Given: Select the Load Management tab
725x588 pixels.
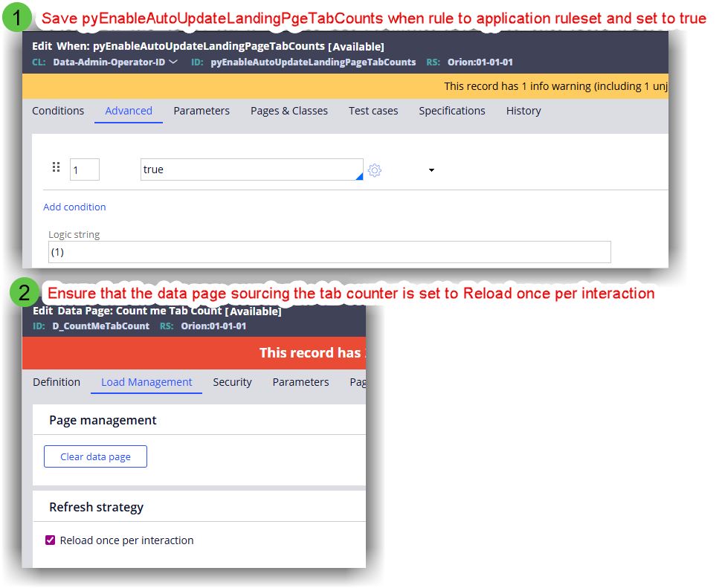Looking at the screenshot, I should (146, 382).
